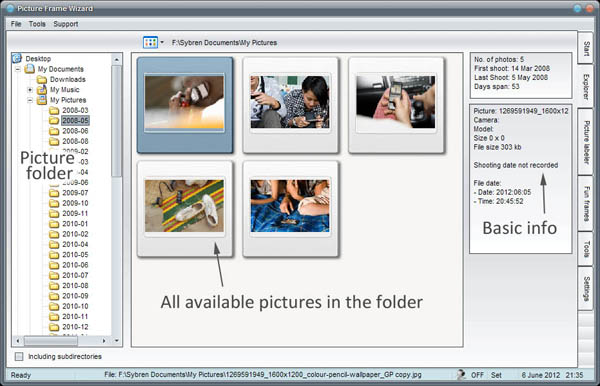The width and height of the screenshot is (600, 386).
Task: Select the 2008-03 folder
Action: tap(75, 110)
